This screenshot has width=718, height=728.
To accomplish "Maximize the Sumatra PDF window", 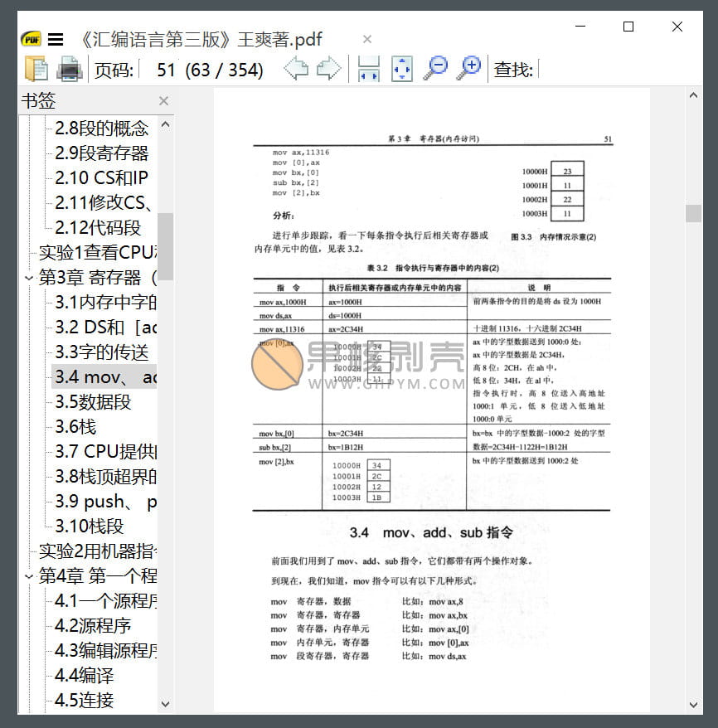I will click(628, 27).
